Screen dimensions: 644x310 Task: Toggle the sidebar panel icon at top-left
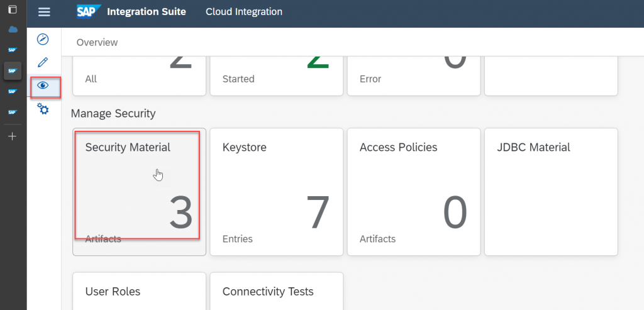(13, 9)
